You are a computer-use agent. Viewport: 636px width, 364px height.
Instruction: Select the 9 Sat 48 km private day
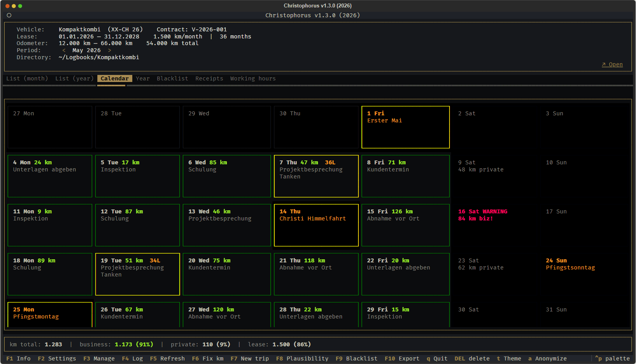495,176
